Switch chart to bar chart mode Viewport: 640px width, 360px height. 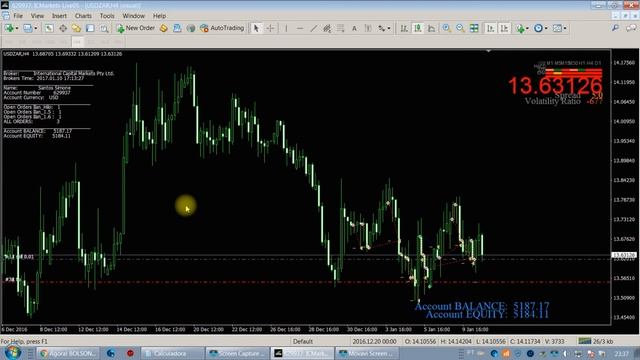coord(404,28)
